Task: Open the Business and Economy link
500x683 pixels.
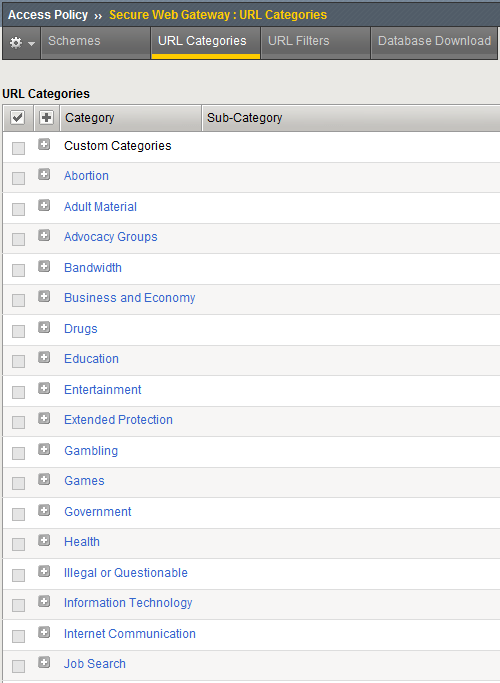Action: pyautogui.click(x=129, y=298)
